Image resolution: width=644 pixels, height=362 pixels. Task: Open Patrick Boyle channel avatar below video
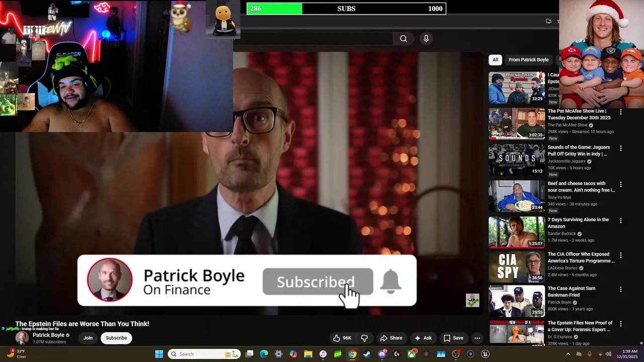22,338
